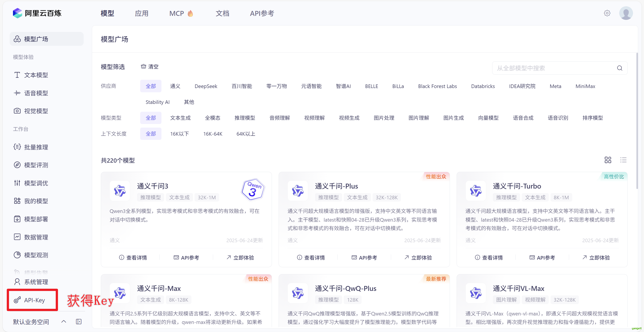The width and height of the screenshot is (644, 332).
Task: Open 系统管理 in the sidebar
Action: coord(47,282)
